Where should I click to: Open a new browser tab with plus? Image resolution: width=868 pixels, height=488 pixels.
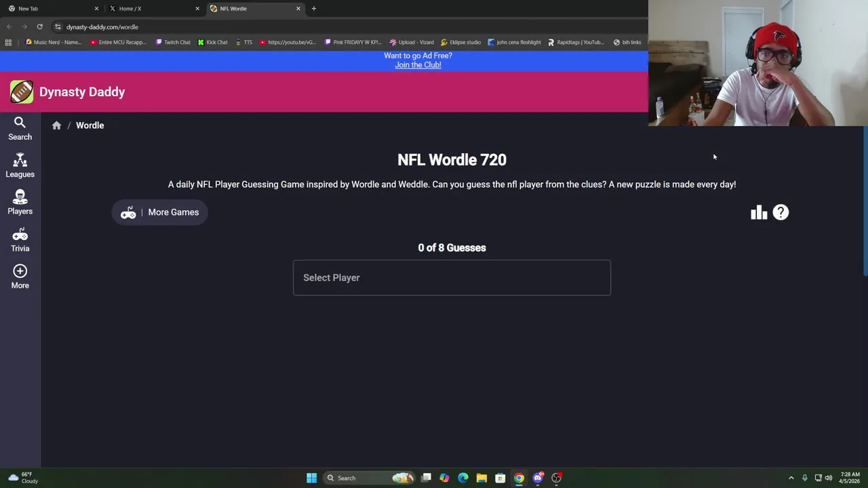click(313, 8)
